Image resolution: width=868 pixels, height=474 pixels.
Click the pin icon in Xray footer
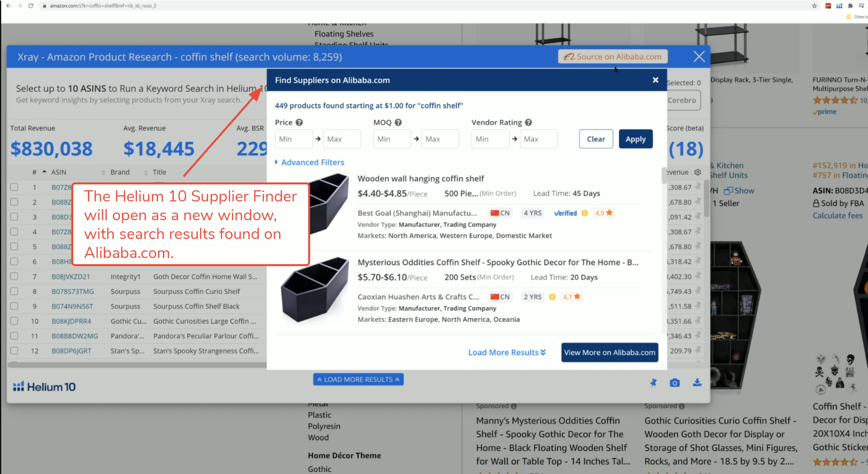coord(653,383)
